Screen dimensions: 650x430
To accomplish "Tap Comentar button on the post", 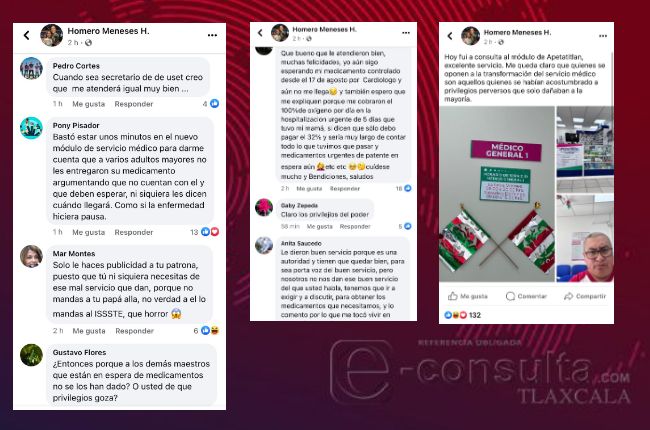I will tap(526, 296).
